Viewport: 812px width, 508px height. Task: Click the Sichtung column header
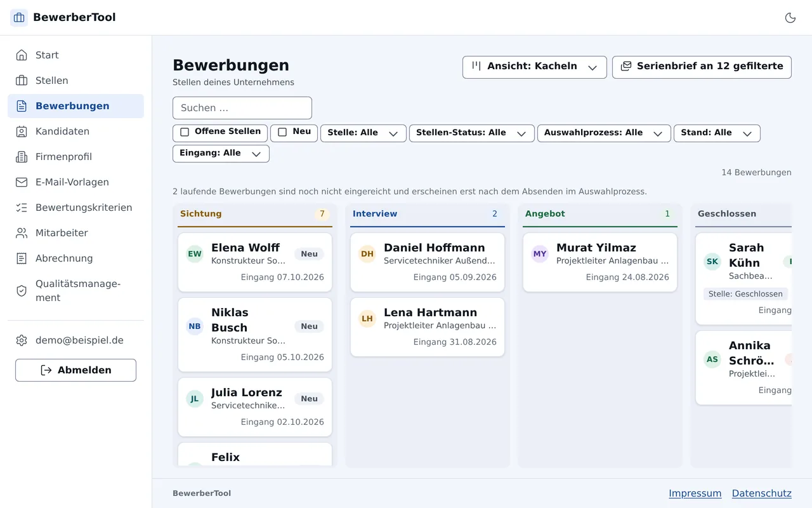coord(255,215)
